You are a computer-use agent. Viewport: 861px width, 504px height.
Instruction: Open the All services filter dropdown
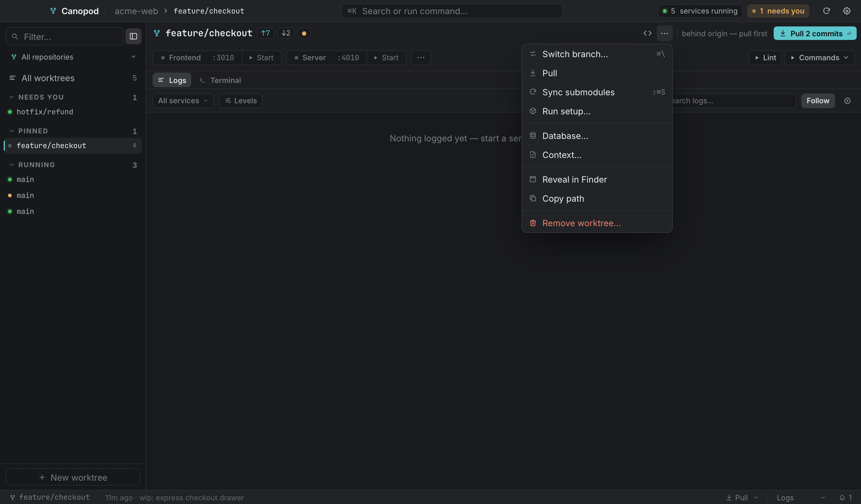(x=183, y=101)
